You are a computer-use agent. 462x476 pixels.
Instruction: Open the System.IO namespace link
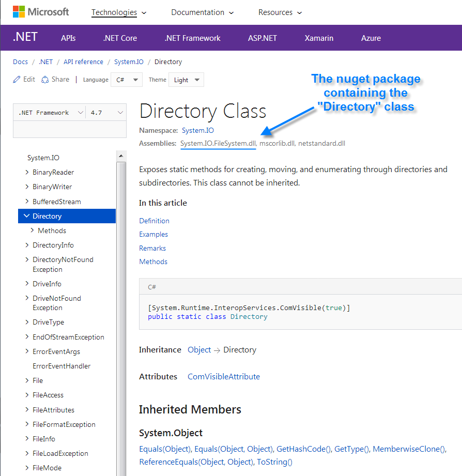coord(198,131)
